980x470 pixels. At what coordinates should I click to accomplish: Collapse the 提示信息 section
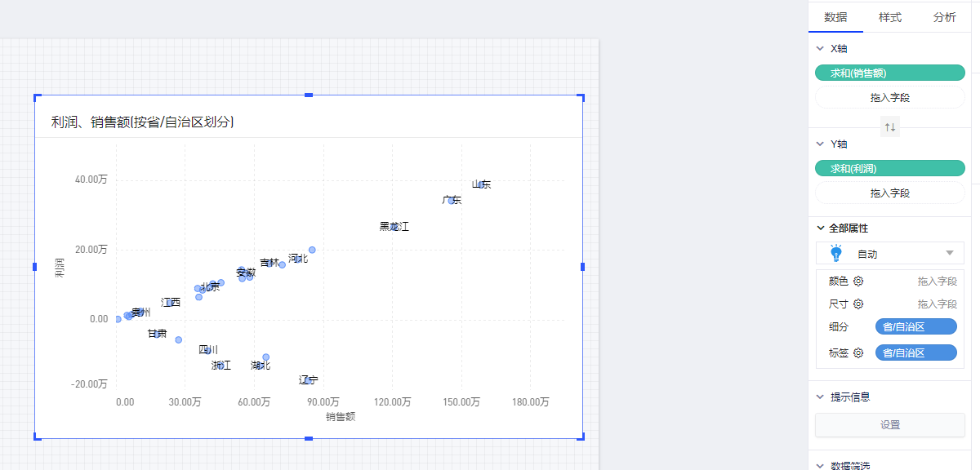pos(820,397)
